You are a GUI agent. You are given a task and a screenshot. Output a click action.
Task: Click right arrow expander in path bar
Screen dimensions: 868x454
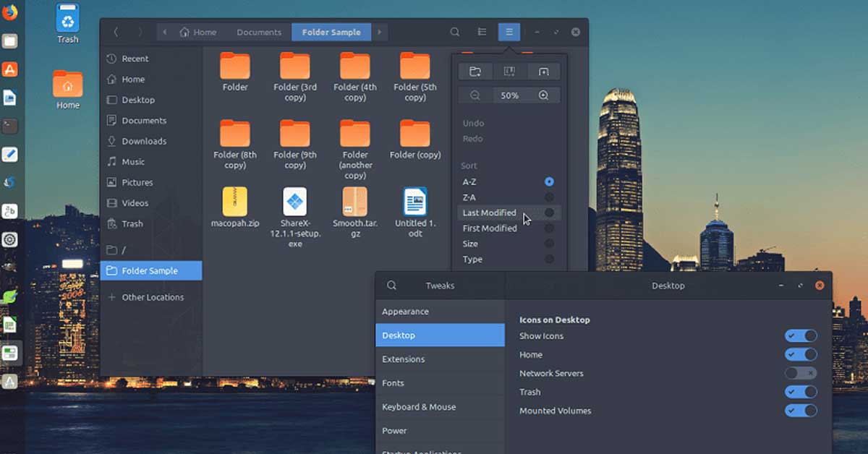(380, 32)
